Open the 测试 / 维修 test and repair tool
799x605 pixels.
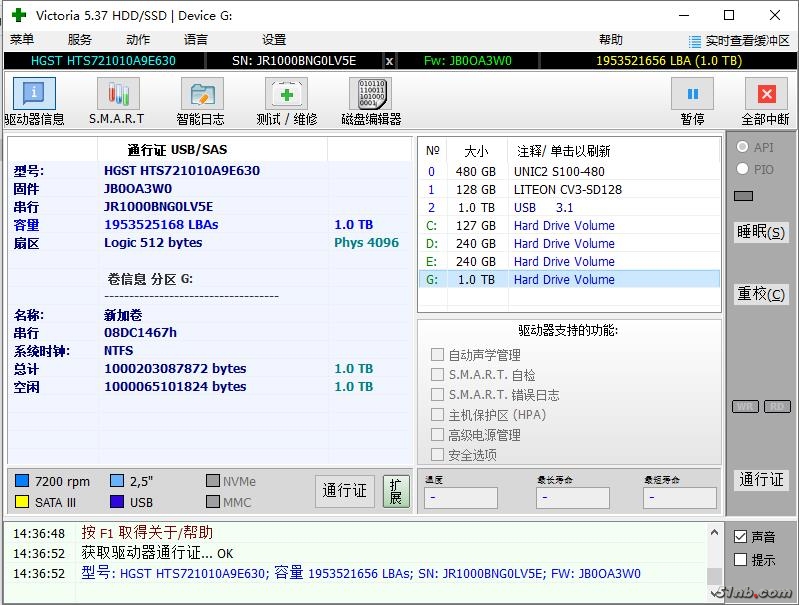(286, 101)
